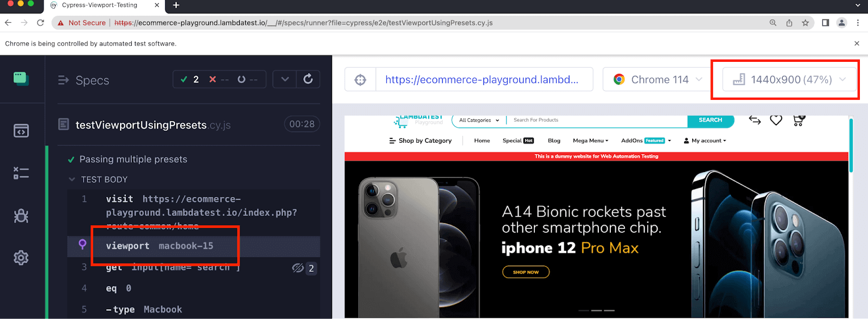Click the rerun tests reload button

click(308, 79)
